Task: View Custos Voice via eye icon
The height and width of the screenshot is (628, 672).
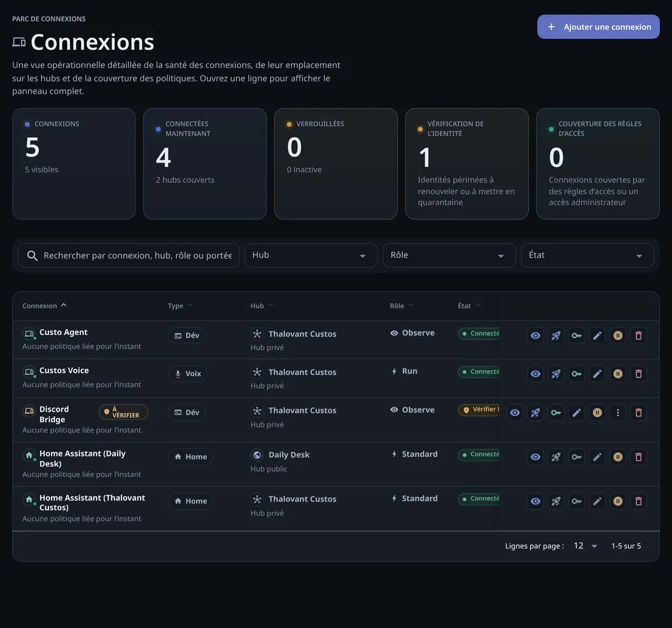Action: [x=536, y=374]
